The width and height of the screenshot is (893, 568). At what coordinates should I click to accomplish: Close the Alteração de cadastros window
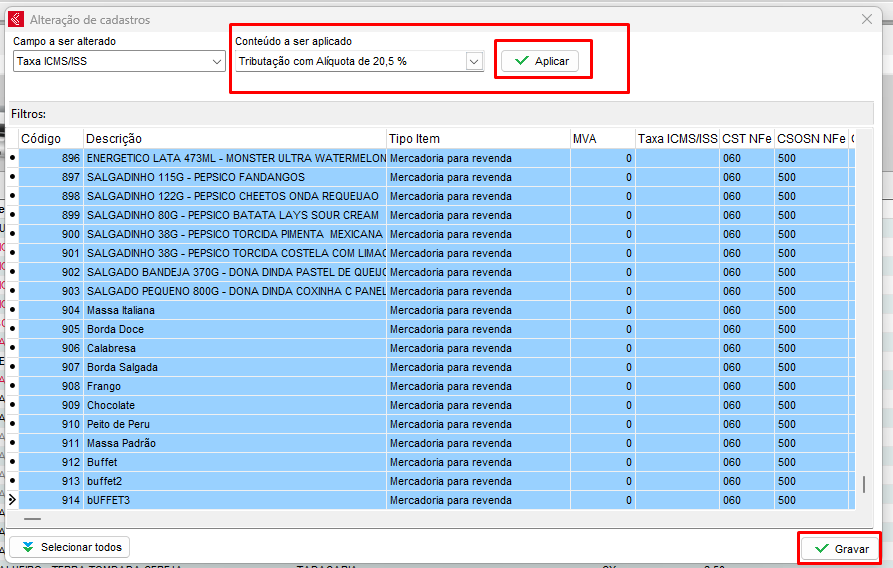pos(867,18)
